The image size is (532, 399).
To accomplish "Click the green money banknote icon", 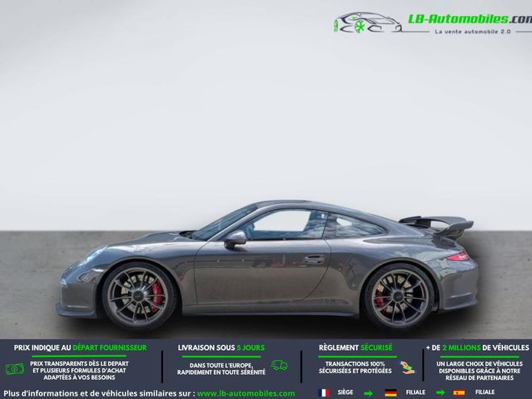I will (x=15, y=369).
